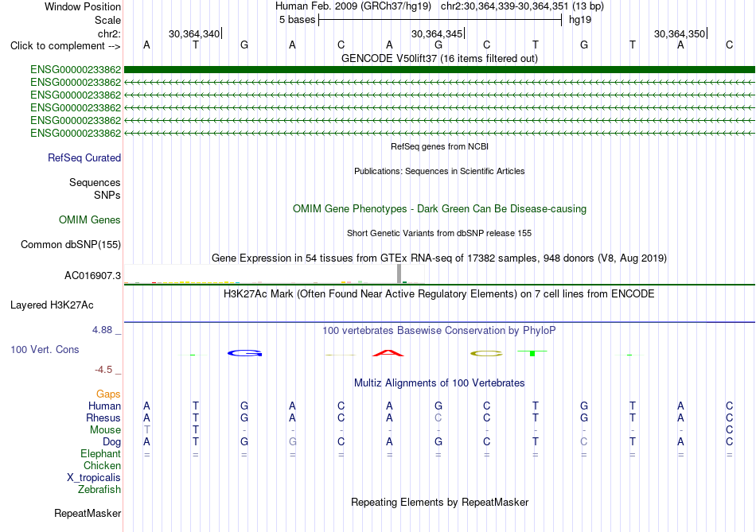The height and width of the screenshot is (532, 756).
Task: Click the Common dbSNP(155) track label
Action: tap(70, 245)
